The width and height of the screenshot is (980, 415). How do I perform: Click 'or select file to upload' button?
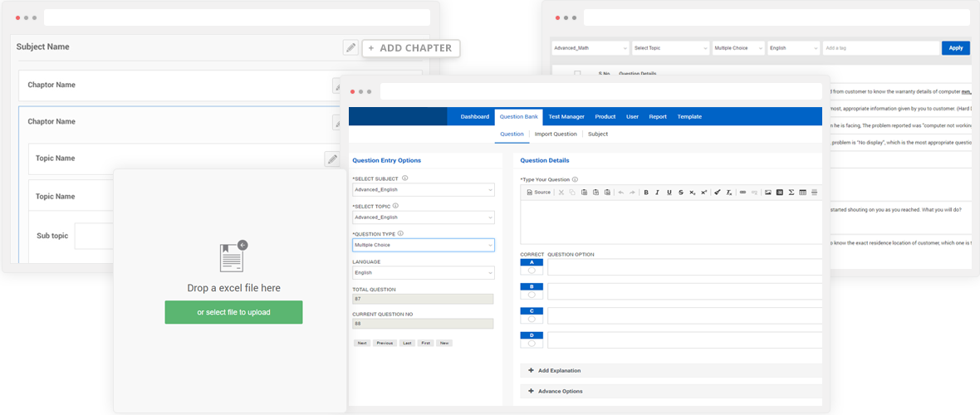(x=233, y=312)
